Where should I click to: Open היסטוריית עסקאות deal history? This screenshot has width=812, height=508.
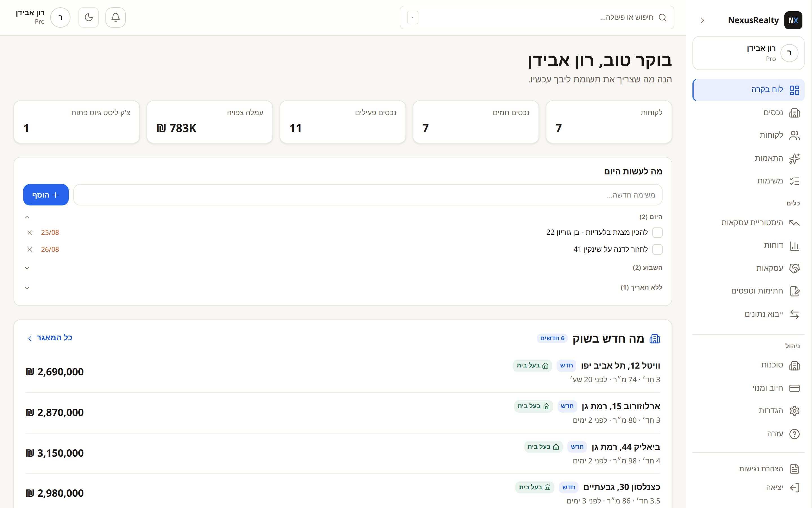(748, 223)
